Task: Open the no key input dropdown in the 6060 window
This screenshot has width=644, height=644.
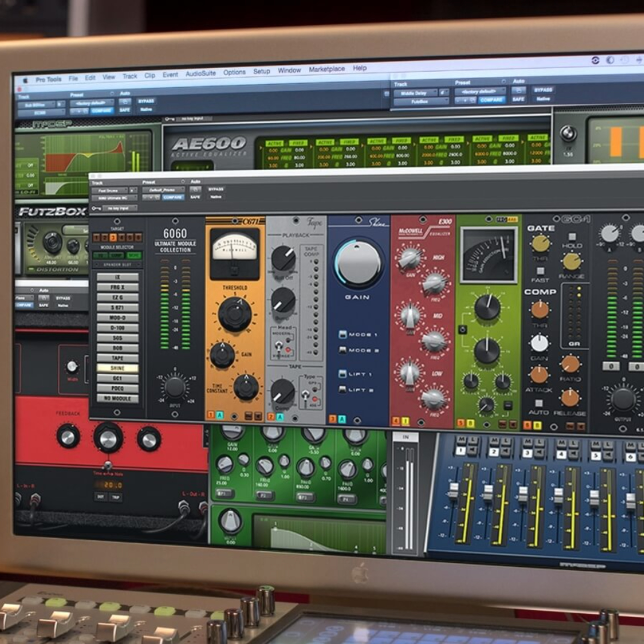Action: pyautogui.click(x=120, y=208)
